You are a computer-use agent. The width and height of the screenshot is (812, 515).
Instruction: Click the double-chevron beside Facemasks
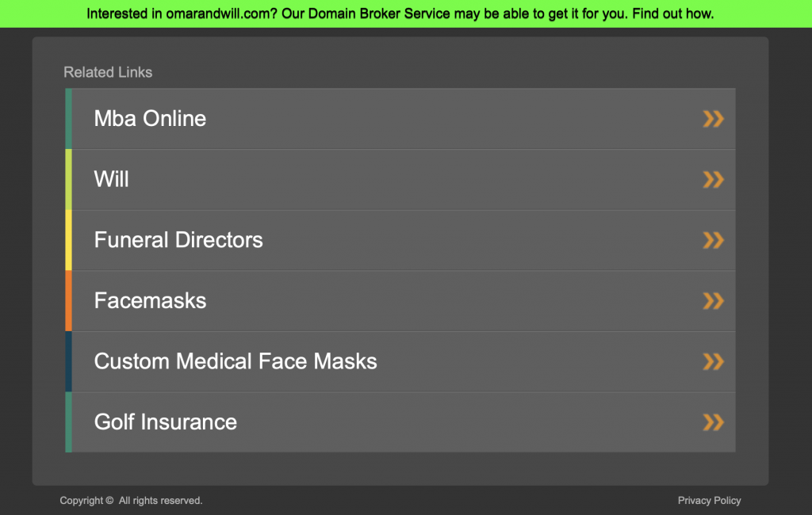click(713, 301)
